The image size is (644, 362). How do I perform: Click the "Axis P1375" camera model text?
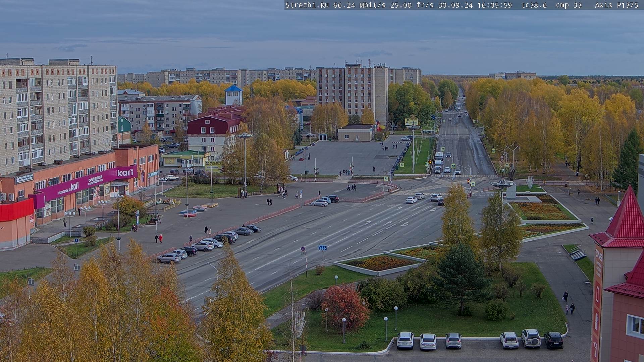[x=616, y=5]
